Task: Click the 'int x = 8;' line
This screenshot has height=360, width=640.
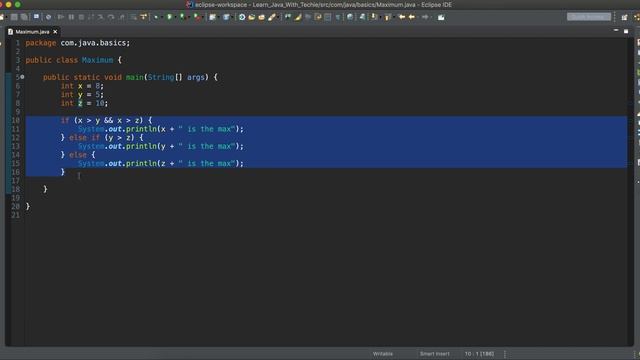Action: pyautogui.click(x=82, y=86)
